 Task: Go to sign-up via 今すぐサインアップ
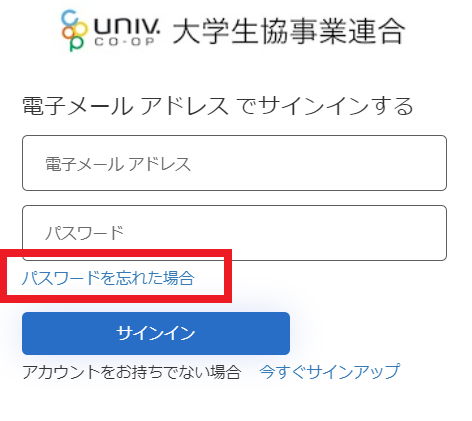[330, 372]
